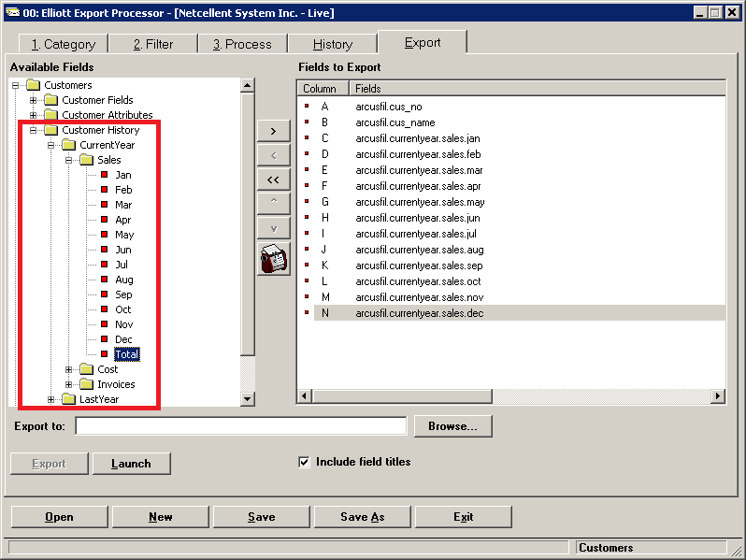Click the remove-all double left arrow button
This screenshot has width=746, height=560.
(x=274, y=179)
